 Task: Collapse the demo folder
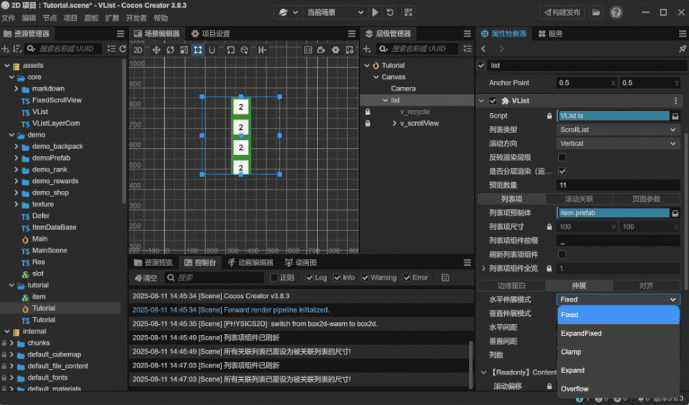pos(11,135)
